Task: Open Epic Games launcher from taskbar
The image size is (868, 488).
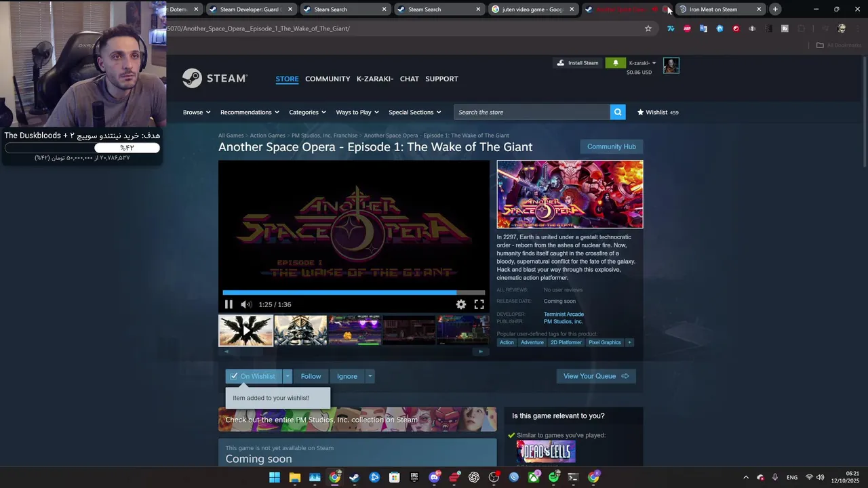Action: (x=414, y=477)
